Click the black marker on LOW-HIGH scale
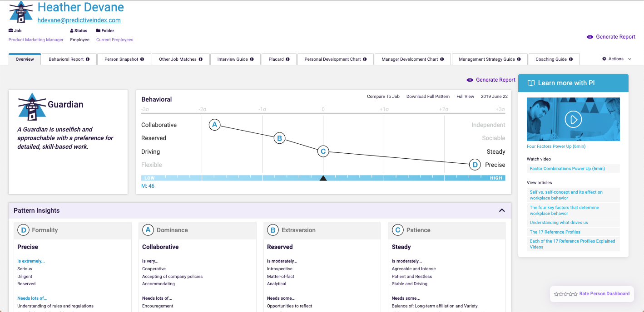 click(x=323, y=178)
